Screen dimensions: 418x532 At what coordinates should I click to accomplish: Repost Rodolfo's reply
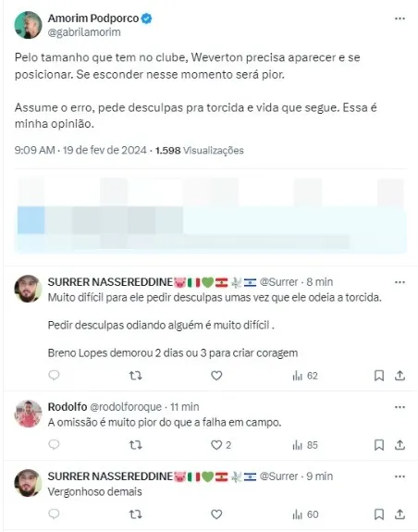click(135, 445)
